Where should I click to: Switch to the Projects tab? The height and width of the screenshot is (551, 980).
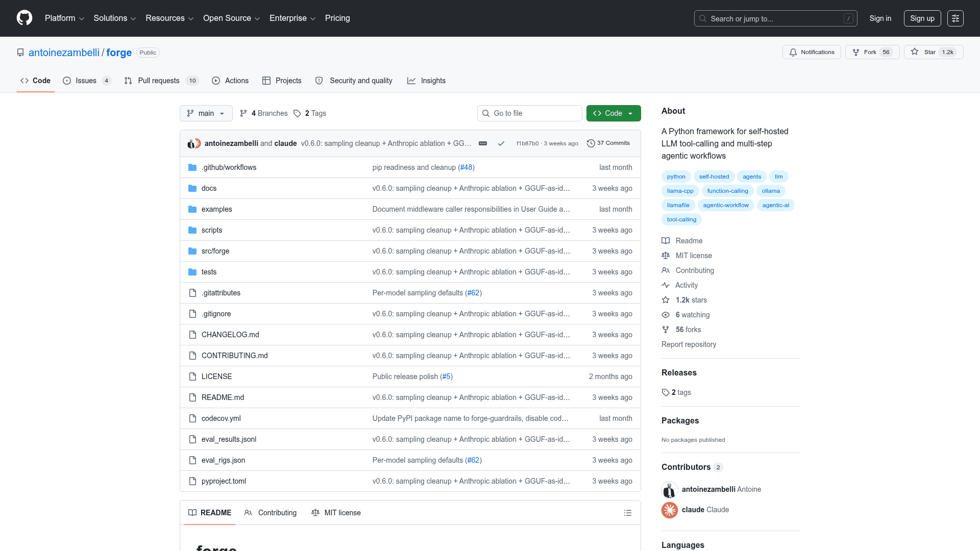tap(282, 81)
